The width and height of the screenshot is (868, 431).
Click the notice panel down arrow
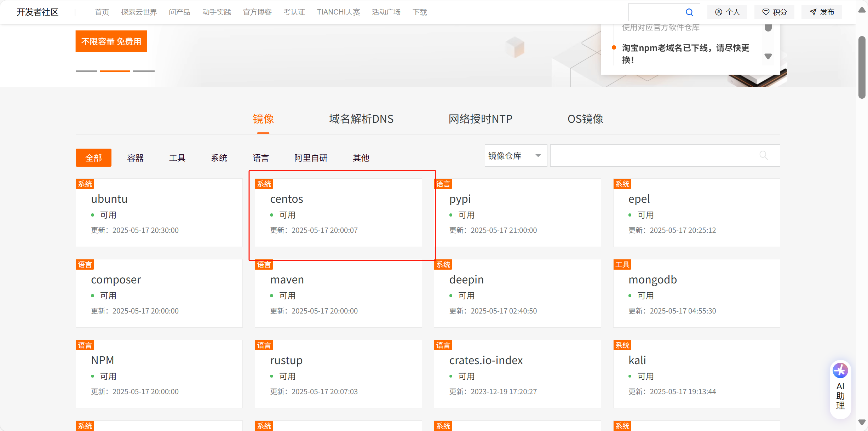point(768,56)
